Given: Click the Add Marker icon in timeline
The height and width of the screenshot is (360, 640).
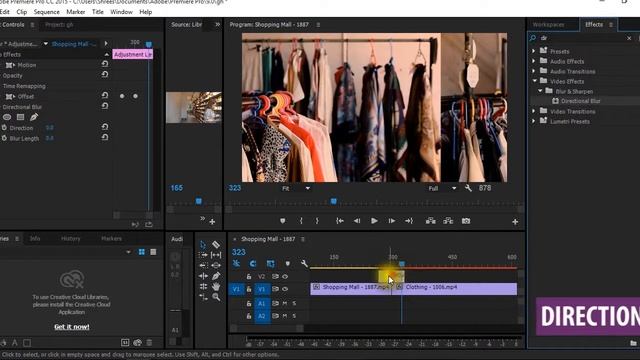Looking at the screenshot, I should click(x=287, y=264).
